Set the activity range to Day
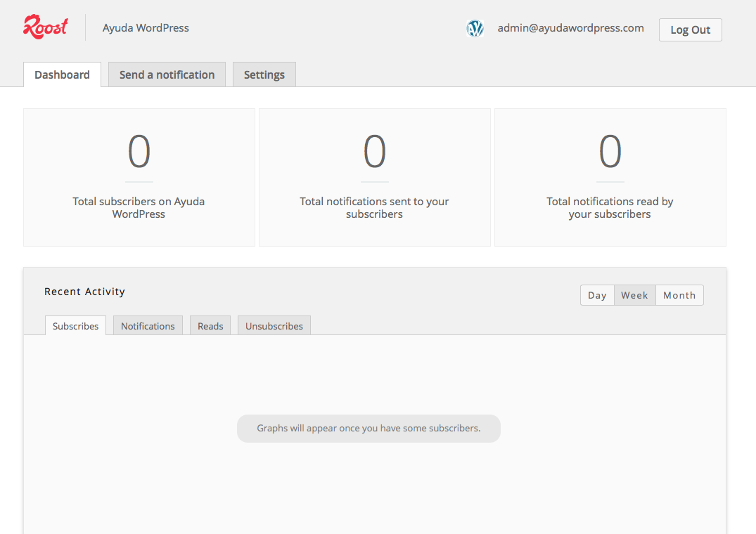 [597, 295]
